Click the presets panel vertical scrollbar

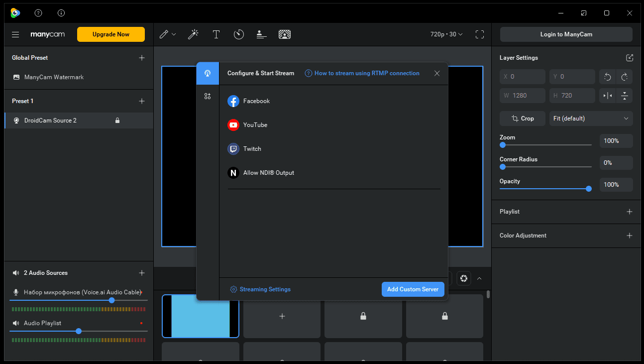click(488, 294)
